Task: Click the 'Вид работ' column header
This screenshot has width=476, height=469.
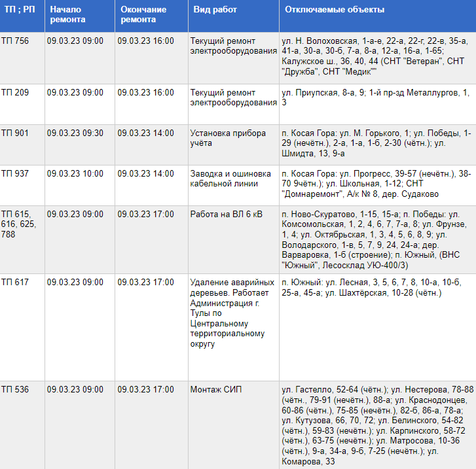Action: click(x=234, y=16)
